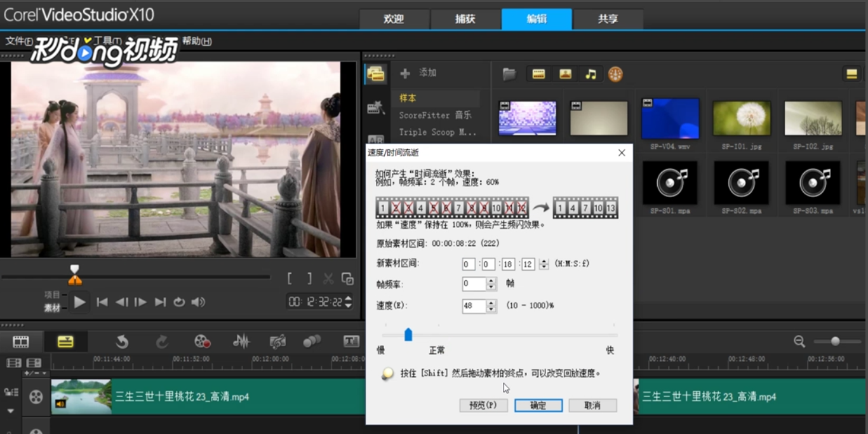Switch library to list view icon

point(851,74)
